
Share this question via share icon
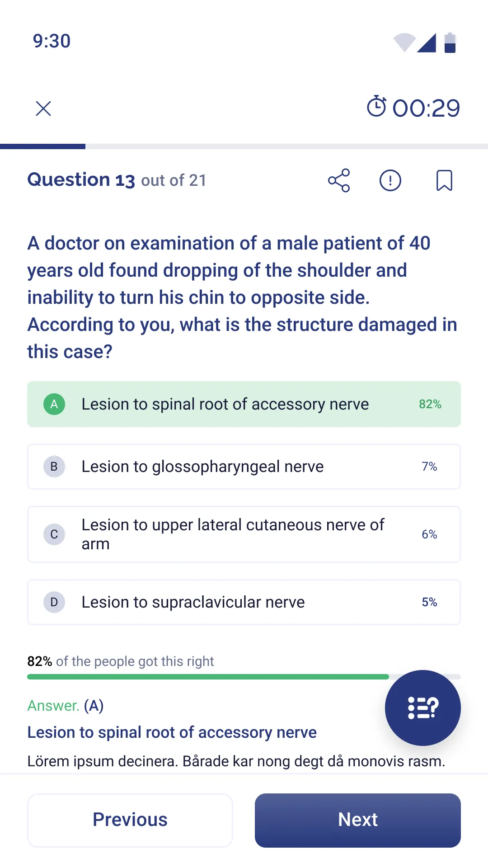(x=339, y=180)
